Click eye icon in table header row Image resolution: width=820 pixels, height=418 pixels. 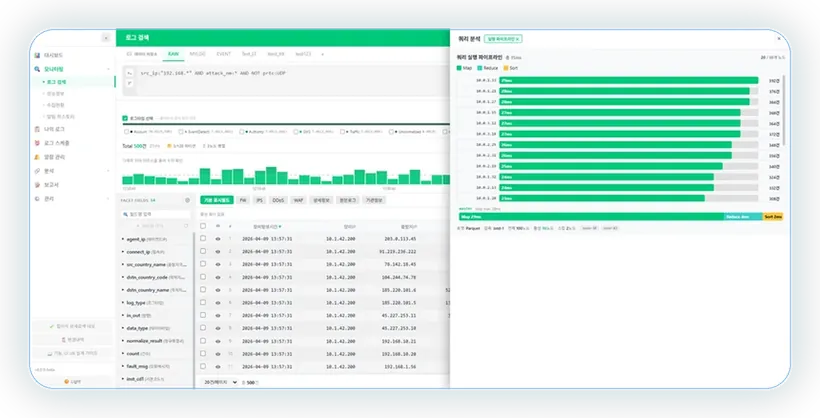[x=218, y=227]
